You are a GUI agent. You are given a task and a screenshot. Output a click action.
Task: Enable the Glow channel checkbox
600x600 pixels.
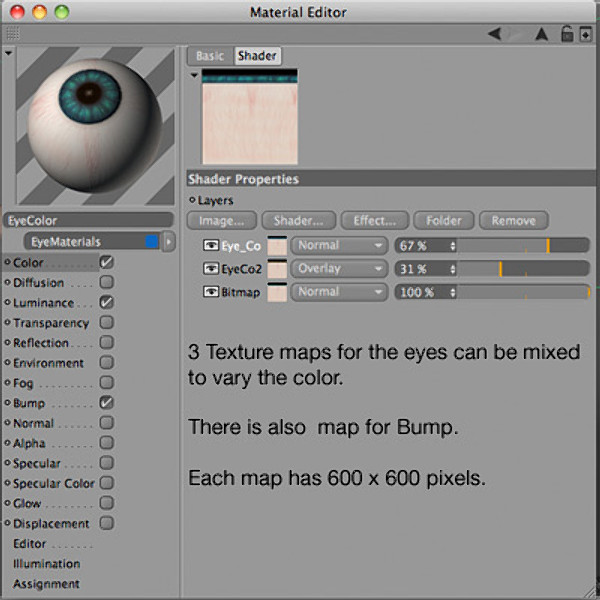pos(106,502)
